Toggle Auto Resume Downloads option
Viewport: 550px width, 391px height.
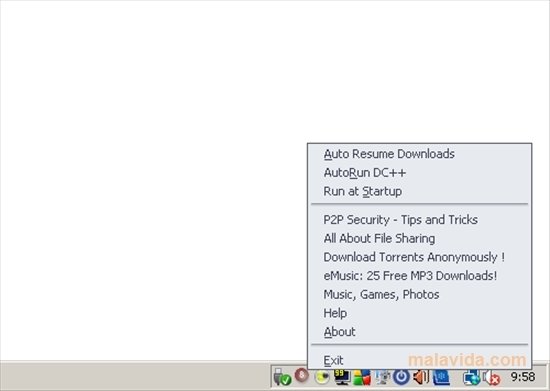(x=420, y=154)
